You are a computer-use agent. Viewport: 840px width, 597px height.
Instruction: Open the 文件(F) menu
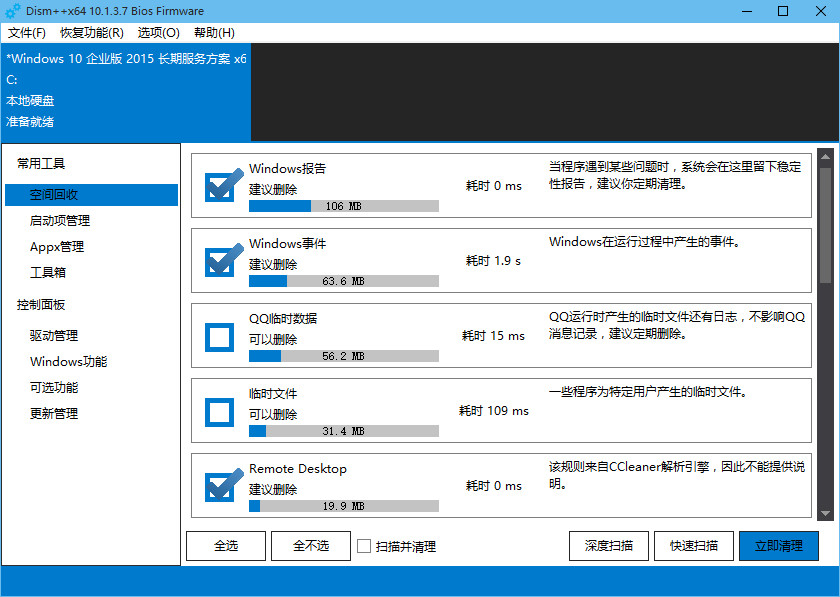pyautogui.click(x=27, y=33)
